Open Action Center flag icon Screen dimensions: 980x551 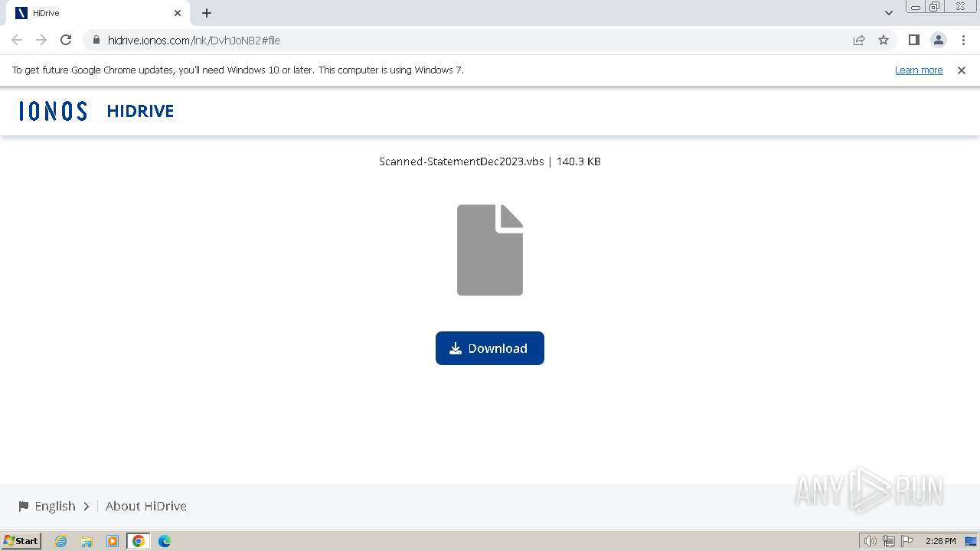tap(907, 541)
